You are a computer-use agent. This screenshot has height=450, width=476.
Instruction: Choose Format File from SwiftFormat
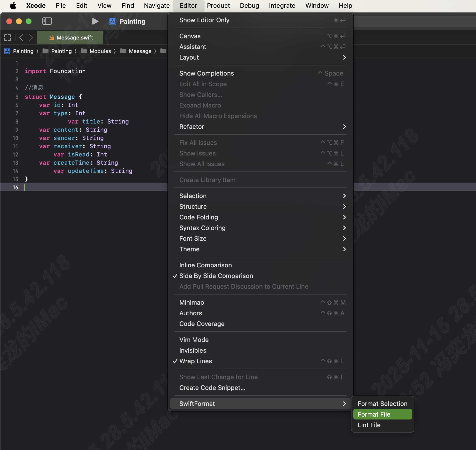pyautogui.click(x=374, y=414)
